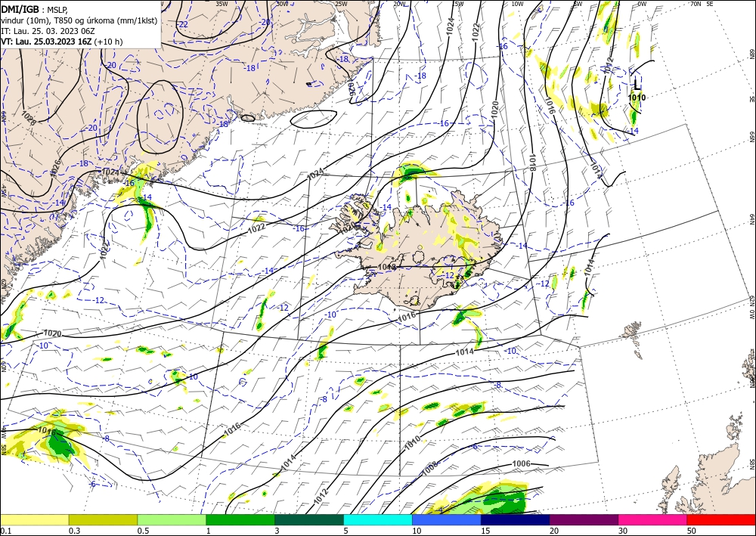Click the '15' legend scale value

click(485, 531)
